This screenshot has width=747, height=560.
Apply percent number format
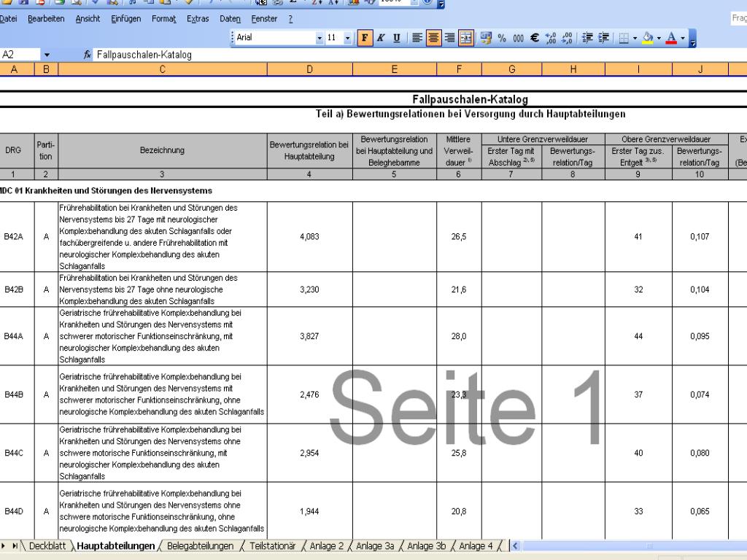pyautogui.click(x=502, y=38)
